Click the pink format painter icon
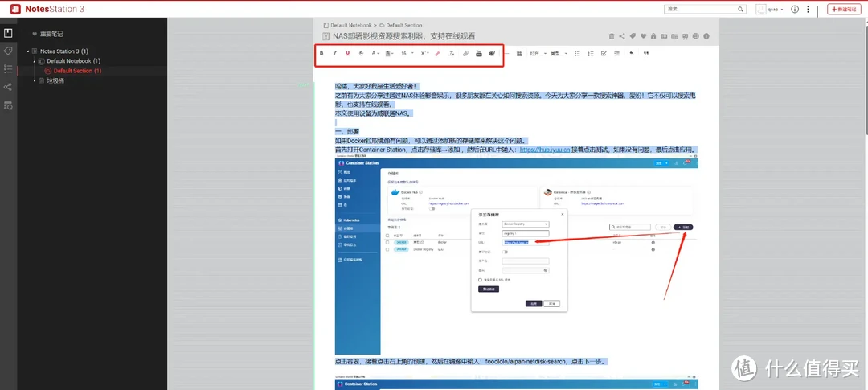 pos(438,53)
